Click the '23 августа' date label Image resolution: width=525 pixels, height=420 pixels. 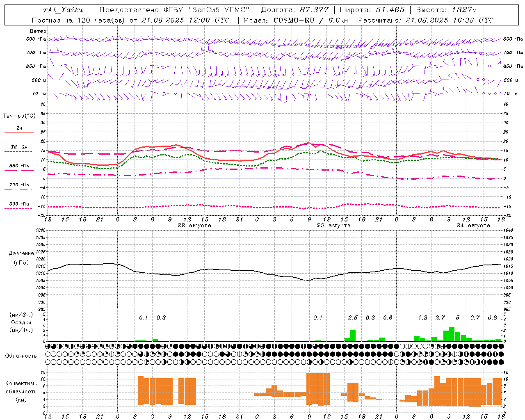334,226
